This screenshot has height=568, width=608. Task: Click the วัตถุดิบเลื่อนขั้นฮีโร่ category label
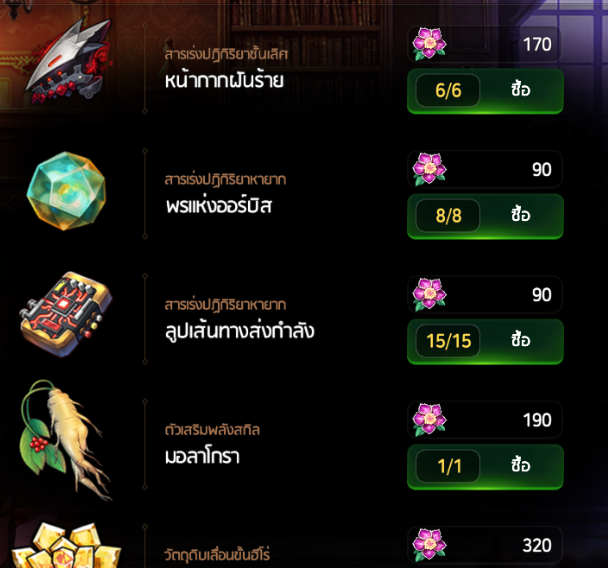point(217,554)
